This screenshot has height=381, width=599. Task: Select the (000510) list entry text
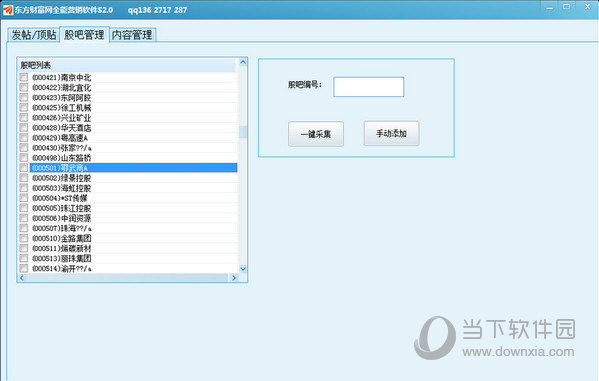[x=62, y=238]
